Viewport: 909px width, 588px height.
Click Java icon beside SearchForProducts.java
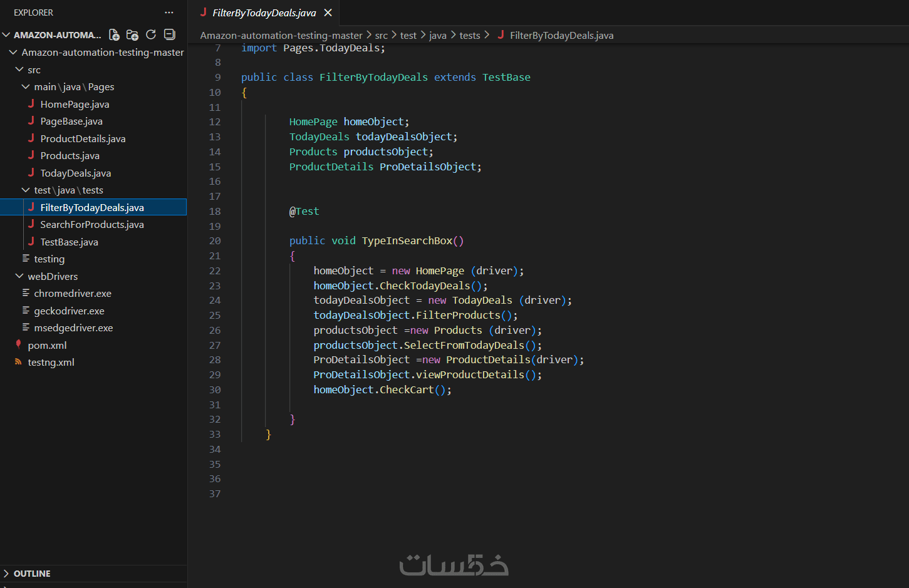coord(31,224)
